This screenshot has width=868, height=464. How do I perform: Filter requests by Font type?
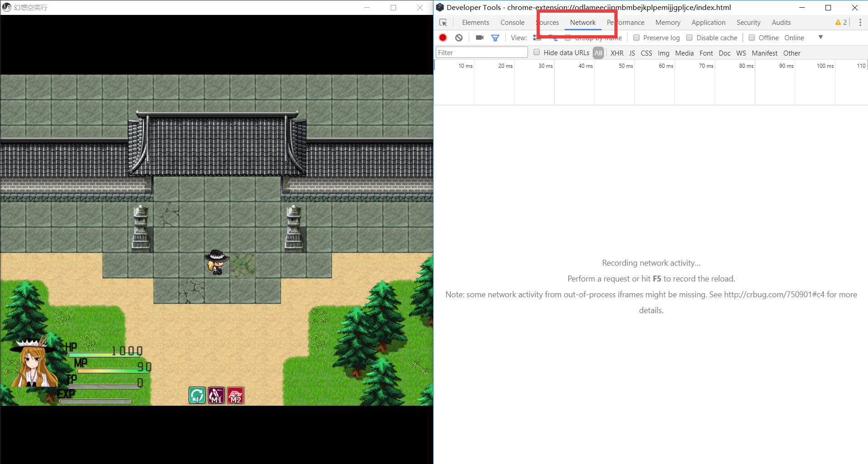(706, 53)
